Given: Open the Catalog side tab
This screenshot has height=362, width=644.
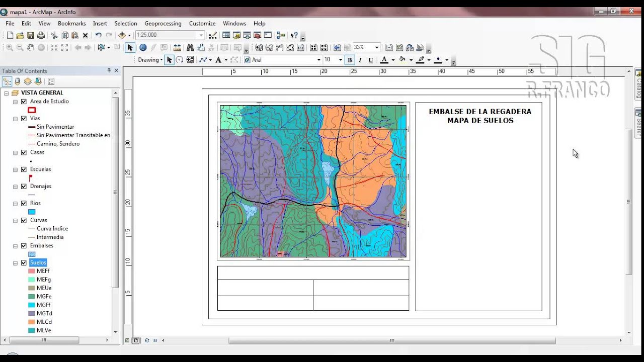Looking at the screenshot, I should 638,84.
